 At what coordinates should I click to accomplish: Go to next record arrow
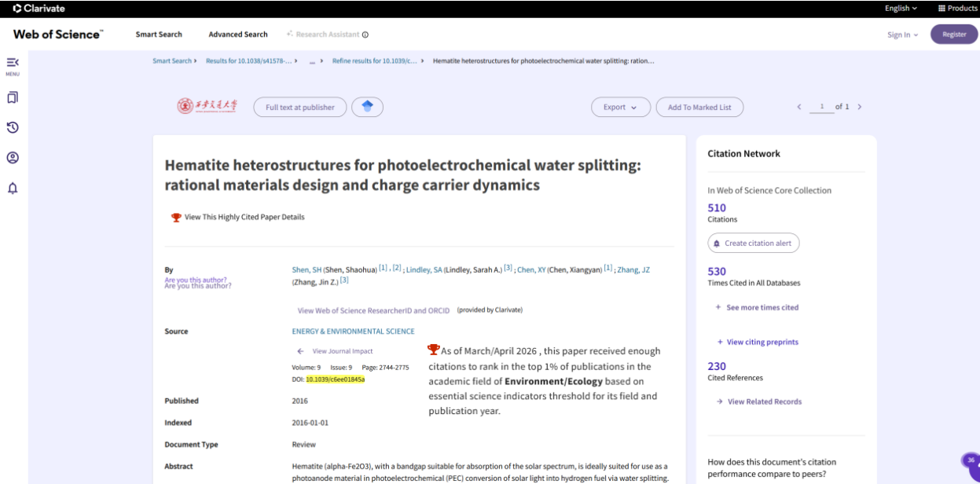tap(860, 107)
